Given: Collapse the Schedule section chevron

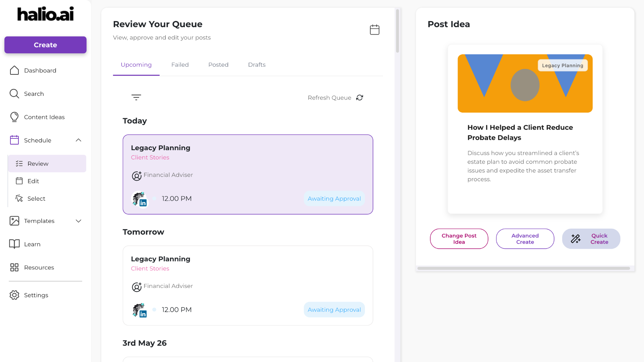Looking at the screenshot, I should [x=78, y=140].
